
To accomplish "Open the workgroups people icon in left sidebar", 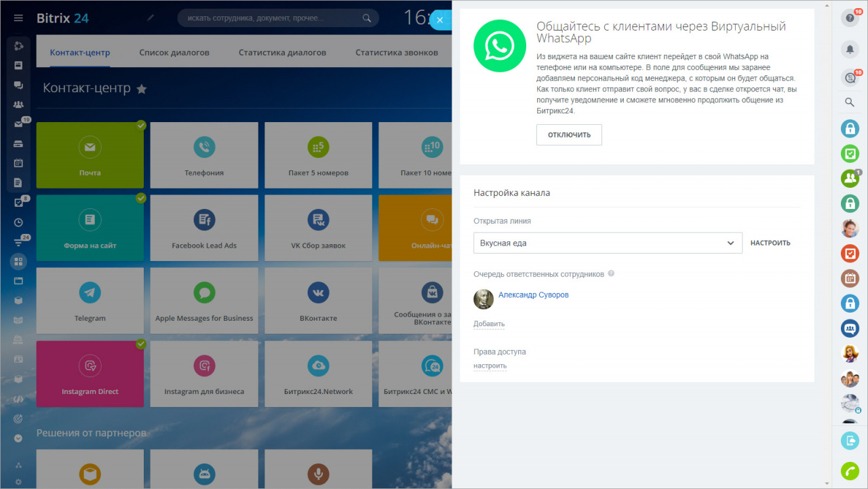I will 18,104.
